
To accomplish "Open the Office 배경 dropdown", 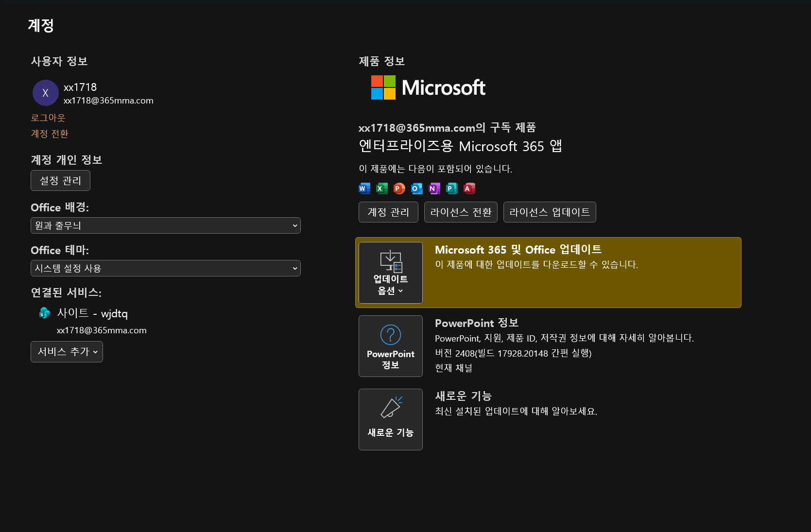I will [166, 225].
